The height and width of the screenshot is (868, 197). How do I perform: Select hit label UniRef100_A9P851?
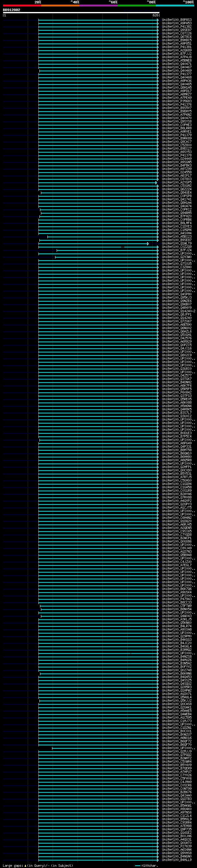point(177,43)
